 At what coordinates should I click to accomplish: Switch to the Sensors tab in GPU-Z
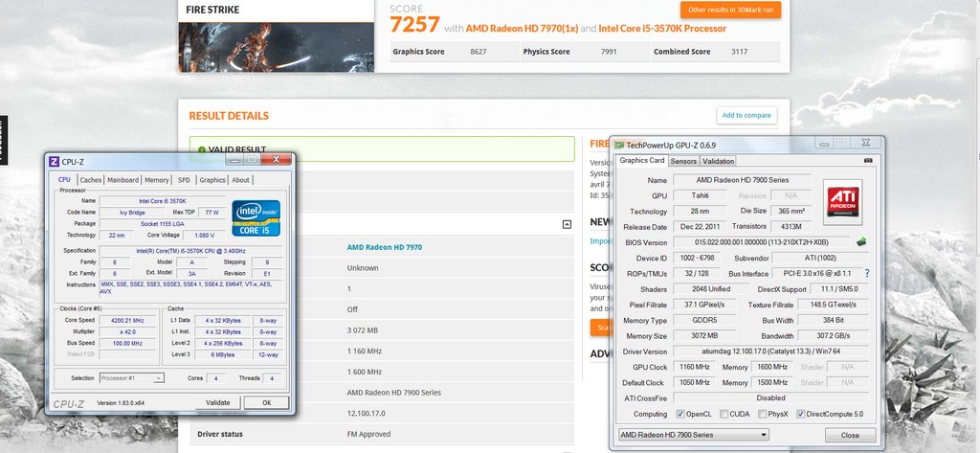pyautogui.click(x=683, y=161)
